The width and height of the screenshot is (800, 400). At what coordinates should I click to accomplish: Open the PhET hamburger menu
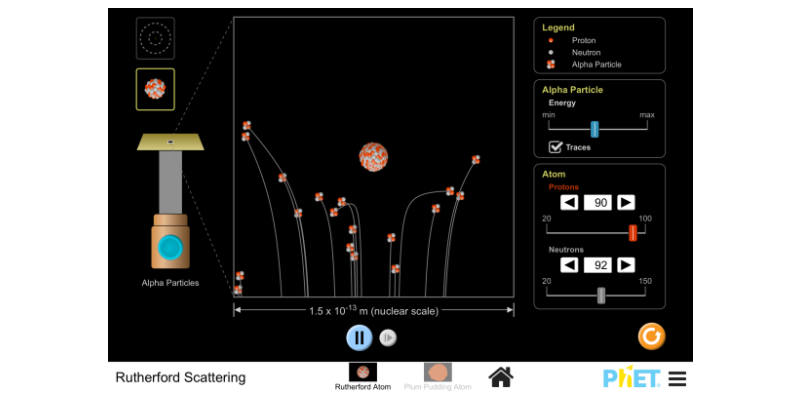click(x=677, y=378)
